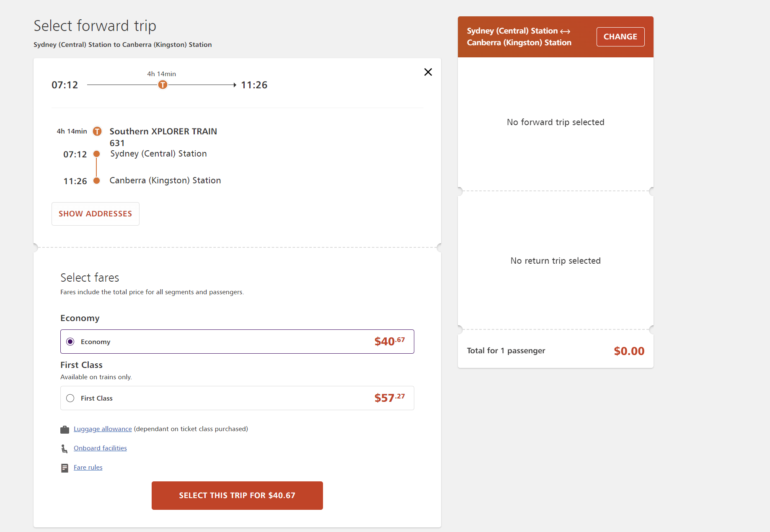Click the fare rules document icon

pos(65,468)
